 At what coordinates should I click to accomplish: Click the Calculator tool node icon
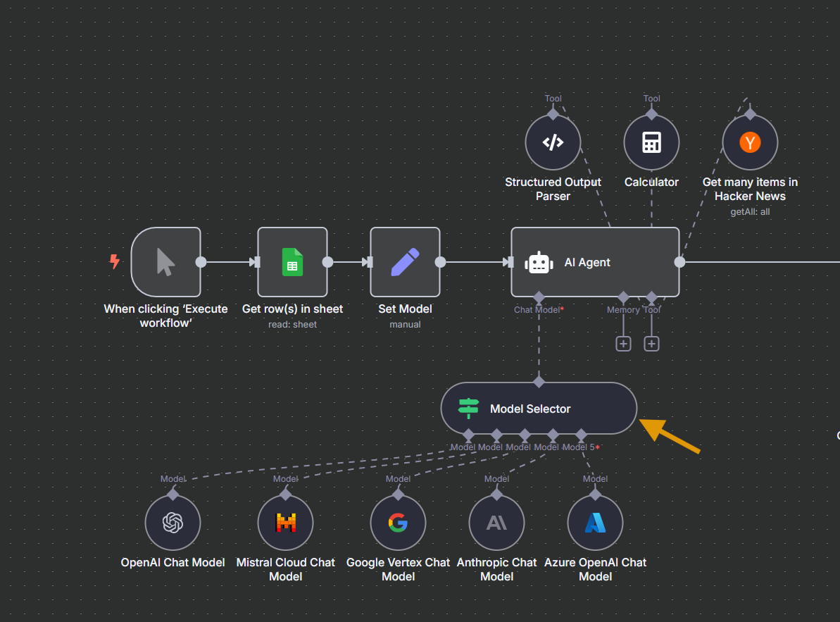[x=651, y=142]
